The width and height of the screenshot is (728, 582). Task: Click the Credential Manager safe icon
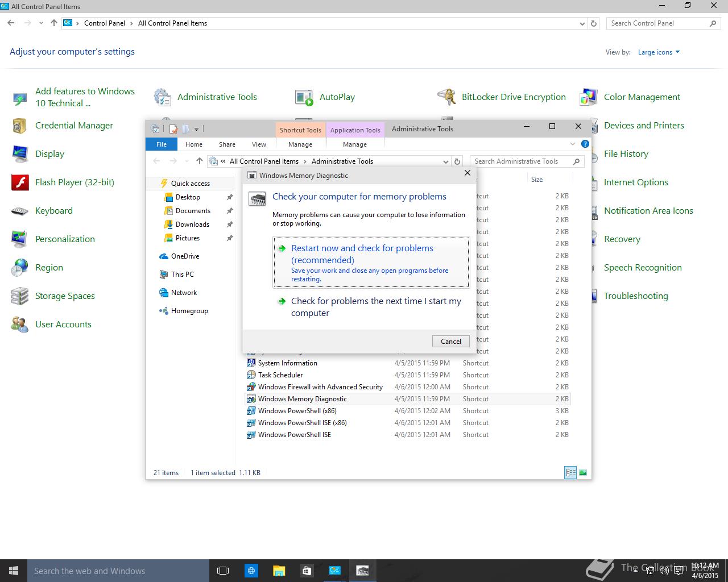coord(20,126)
